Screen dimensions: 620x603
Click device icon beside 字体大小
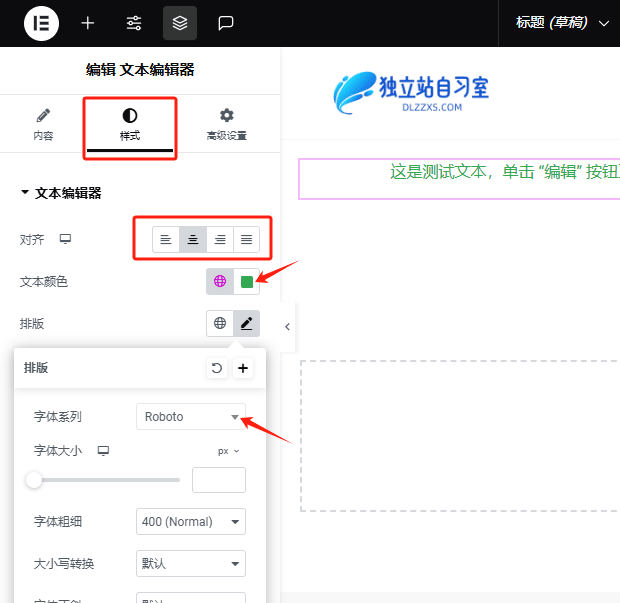click(x=103, y=451)
